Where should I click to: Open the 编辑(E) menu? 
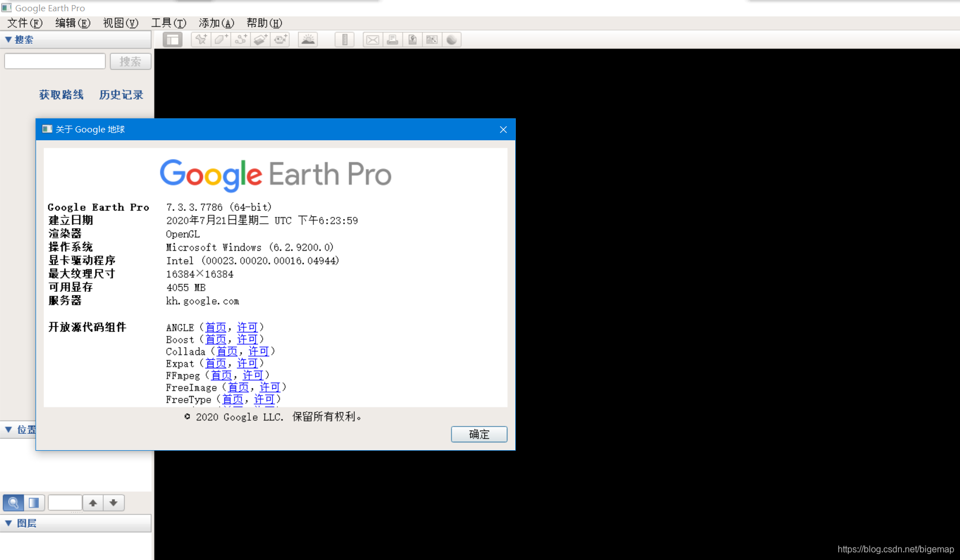pos(73,23)
